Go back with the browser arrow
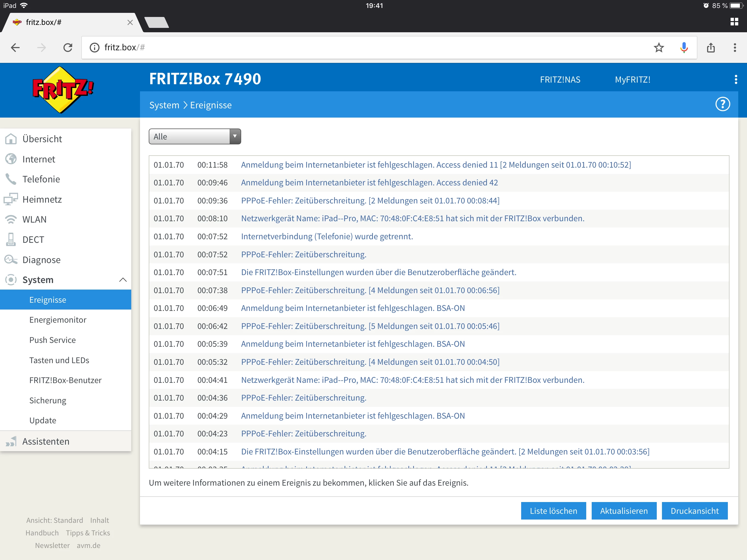 click(16, 48)
